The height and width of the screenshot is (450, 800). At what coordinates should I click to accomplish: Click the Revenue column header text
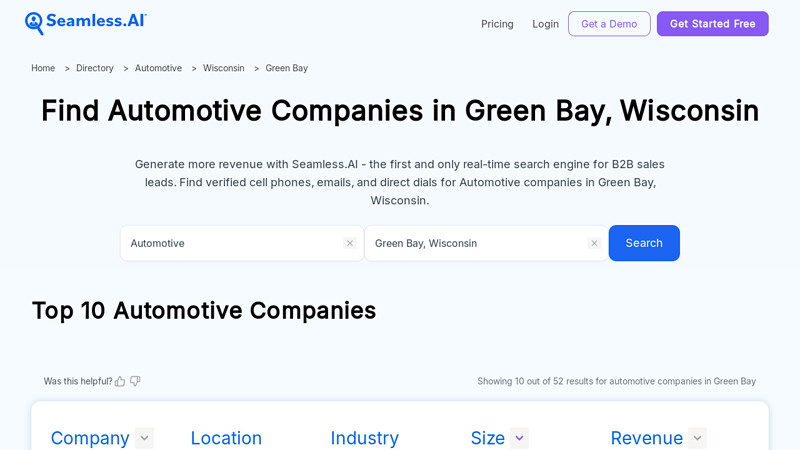[x=646, y=438]
